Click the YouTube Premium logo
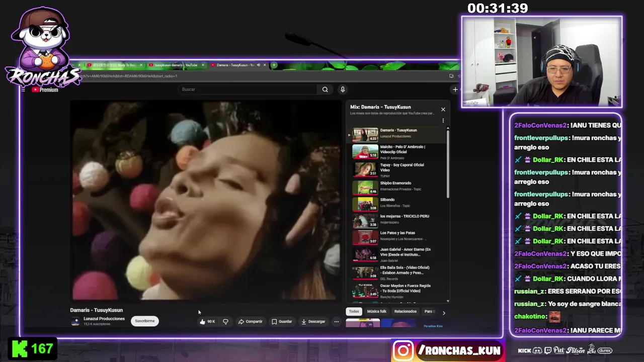This screenshot has height=362, width=644. tap(45, 89)
